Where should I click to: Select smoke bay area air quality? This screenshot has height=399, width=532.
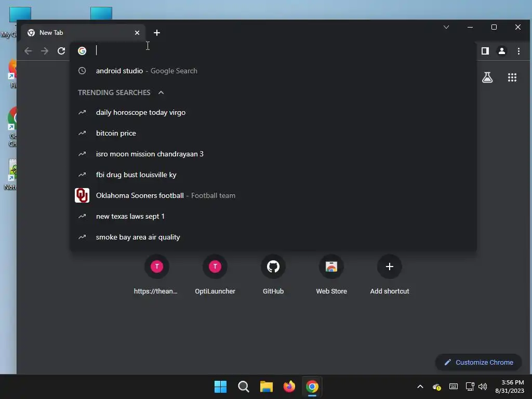coord(273,237)
